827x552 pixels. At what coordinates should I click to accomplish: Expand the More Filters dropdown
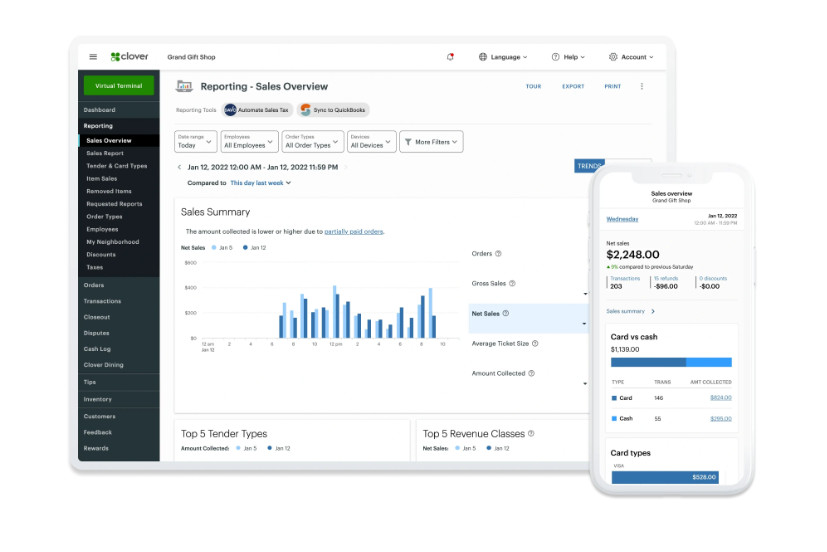(x=431, y=142)
